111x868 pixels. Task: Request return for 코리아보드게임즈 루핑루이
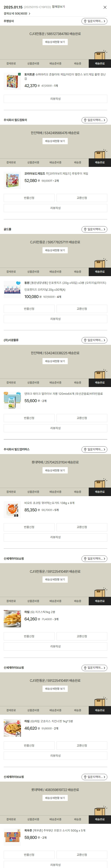click(29, 198)
